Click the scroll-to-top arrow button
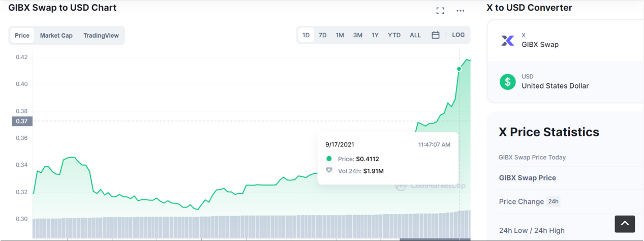This screenshot has height=241, width=644. (x=625, y=224)
